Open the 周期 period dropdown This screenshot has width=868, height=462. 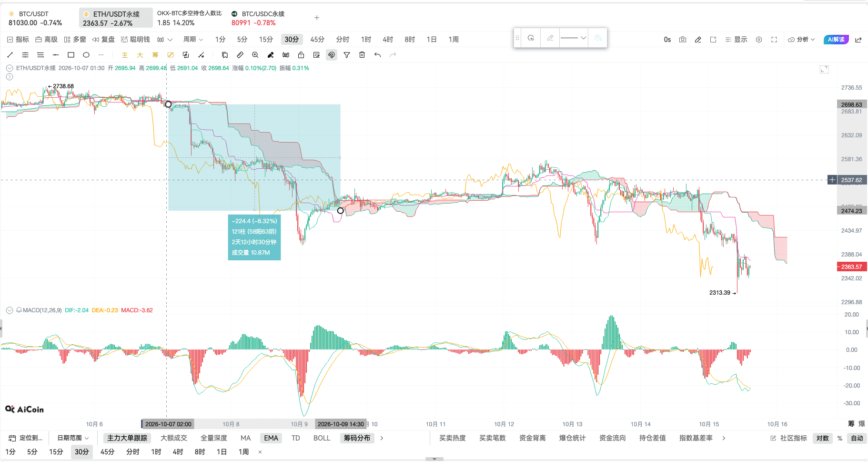[193, 40]
